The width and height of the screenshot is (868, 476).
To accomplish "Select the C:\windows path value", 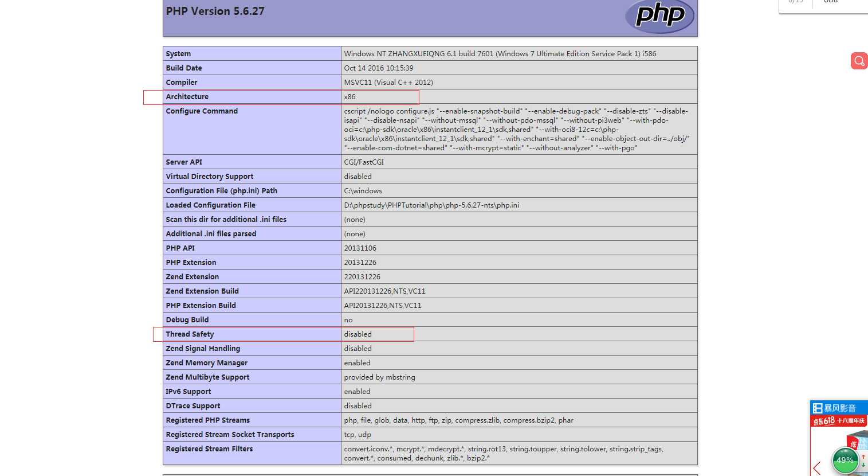I will [x=363, y=191].
